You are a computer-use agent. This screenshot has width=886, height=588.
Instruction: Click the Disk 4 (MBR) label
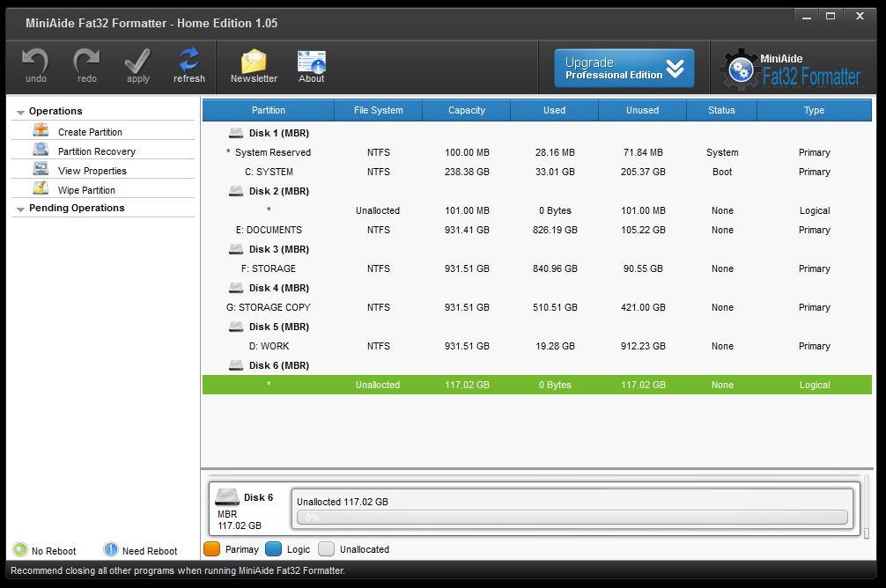279,288
